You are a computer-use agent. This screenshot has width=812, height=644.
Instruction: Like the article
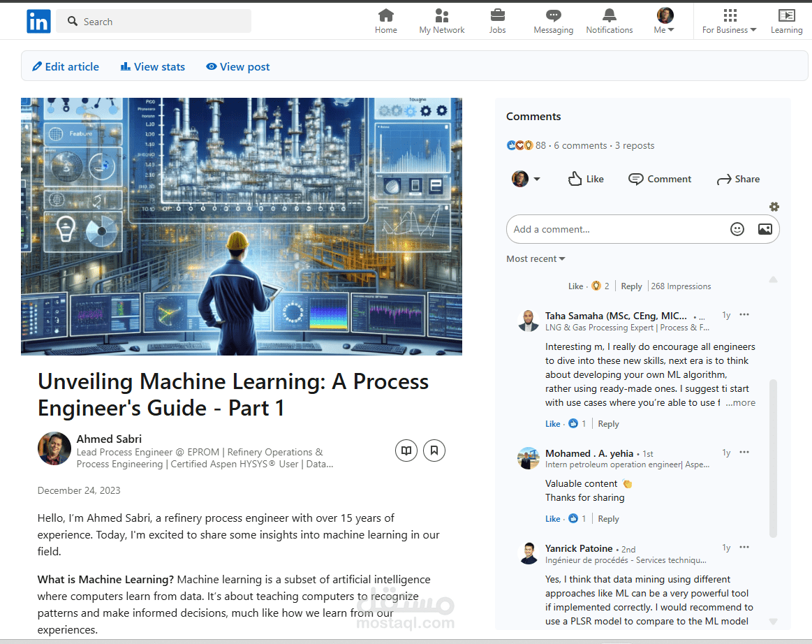coord(586,179)
